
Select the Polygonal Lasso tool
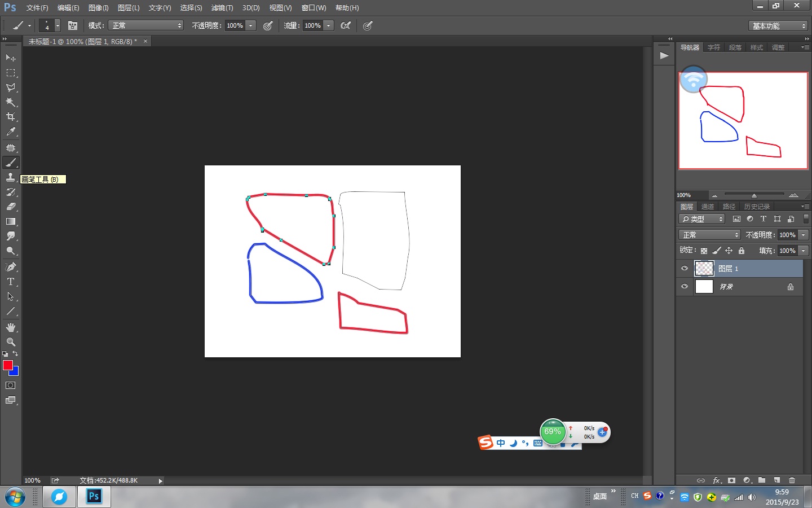click(x=11, y=87)
